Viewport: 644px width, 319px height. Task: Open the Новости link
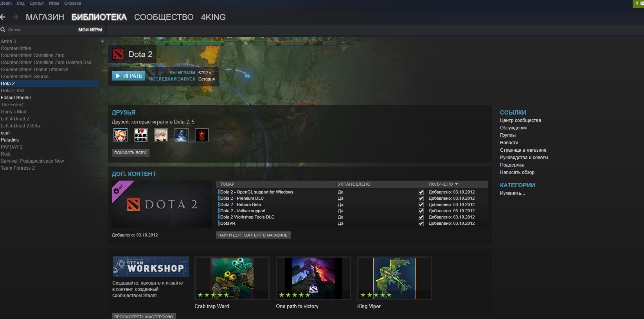point(509,143)
